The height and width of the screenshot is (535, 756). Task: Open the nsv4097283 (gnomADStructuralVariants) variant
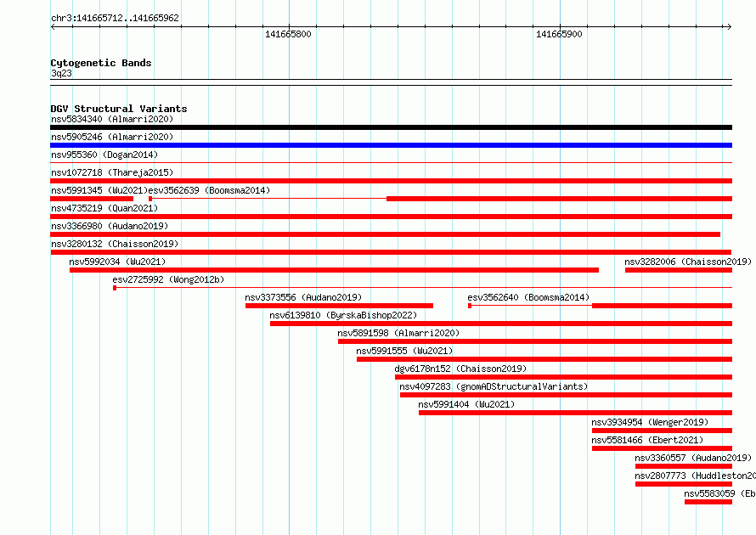coord(494,386)
